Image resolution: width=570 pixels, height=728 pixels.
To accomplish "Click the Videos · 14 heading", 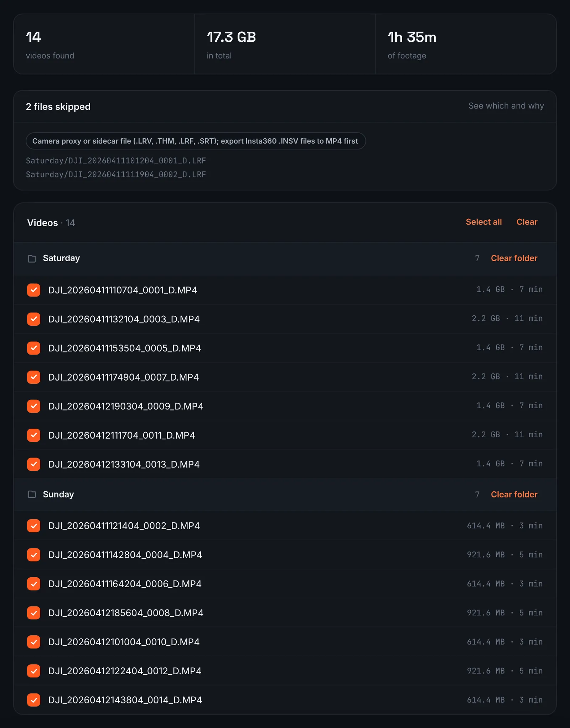I will (x=51, y=223).
